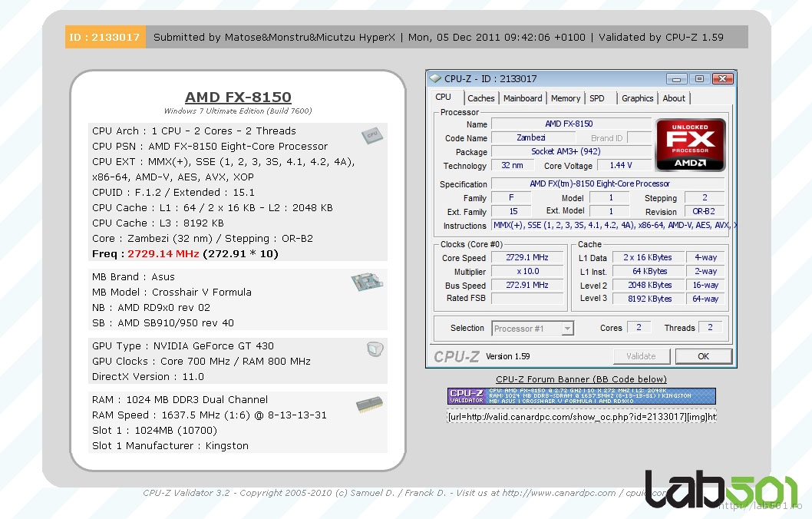This screenshot has height=519, width=812.
Task: Click the Validate button
Action: tap(641, 356)
